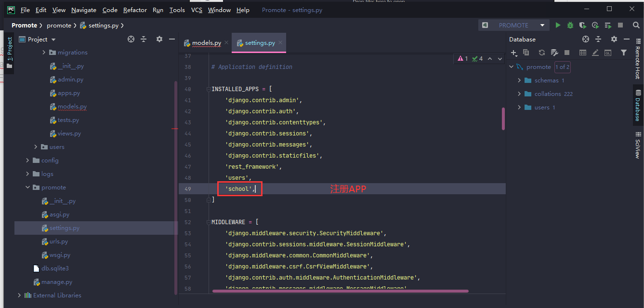The width and height of the screenshot is (644, 308).
Task: Collapse all in the Database panel
Action: (x=598, y=40)
